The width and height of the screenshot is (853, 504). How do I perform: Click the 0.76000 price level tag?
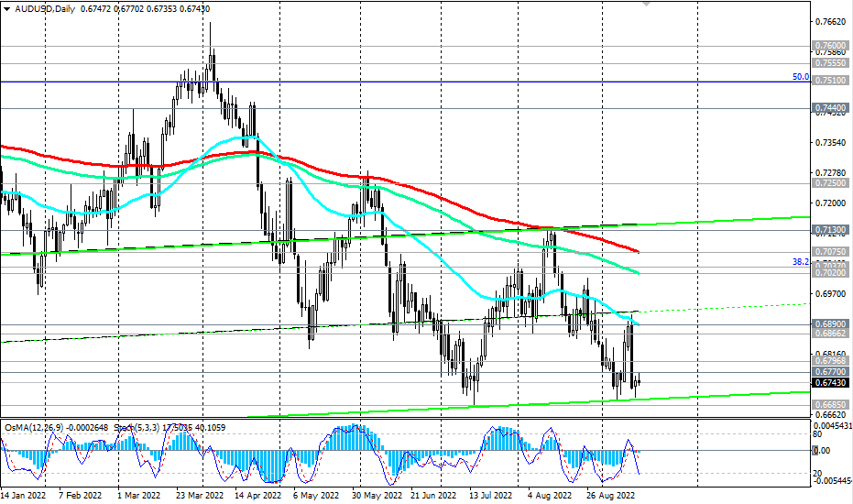pos(830,45)
